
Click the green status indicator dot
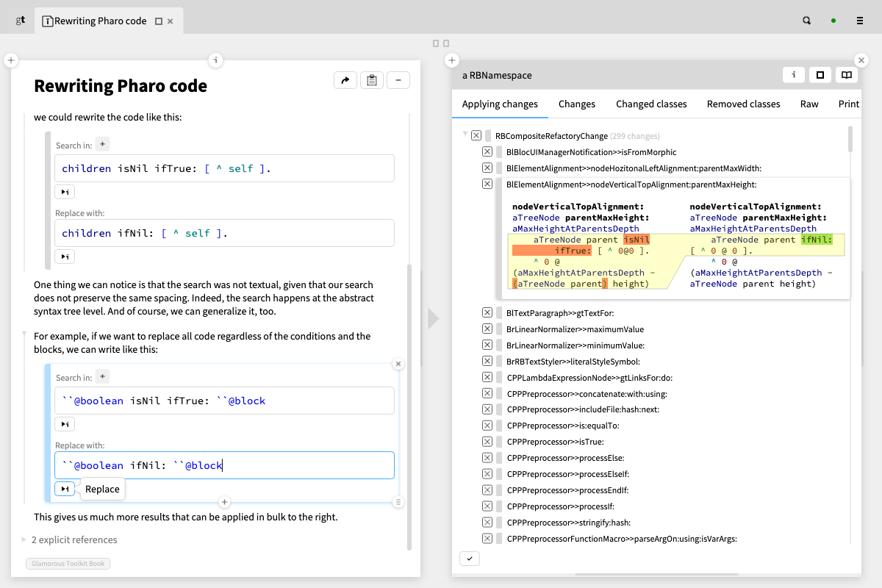coord(833,21)
